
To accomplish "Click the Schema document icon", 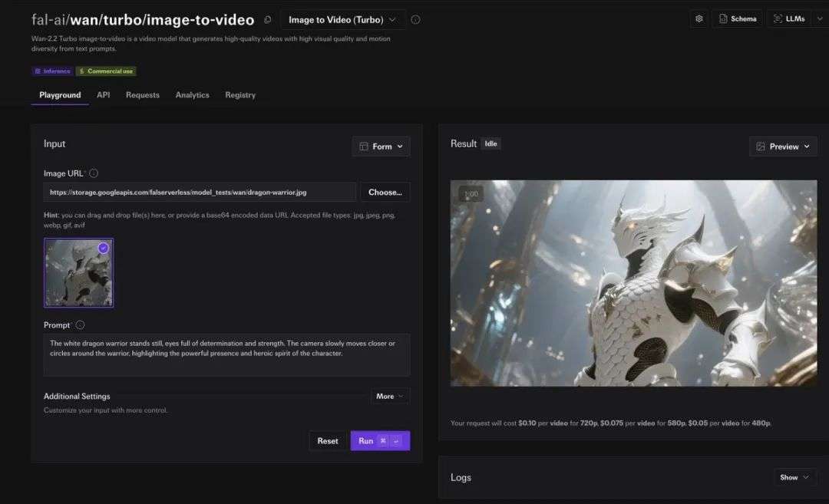I will 723,19.
